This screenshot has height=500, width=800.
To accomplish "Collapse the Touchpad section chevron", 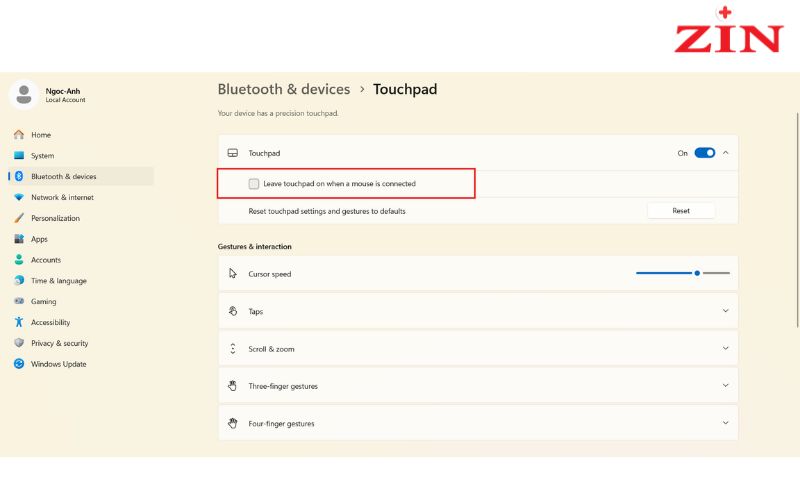I will [x=726, y=153].
